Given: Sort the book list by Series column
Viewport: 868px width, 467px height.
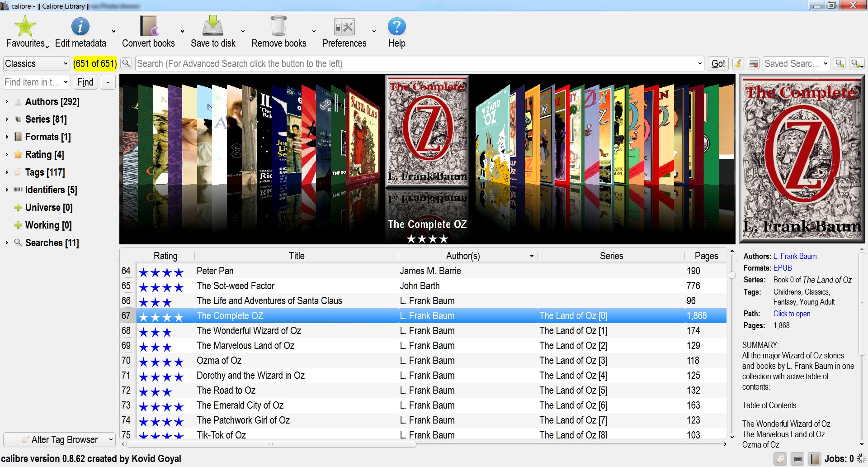Looking at the screenshot, I should pos(611,256).
